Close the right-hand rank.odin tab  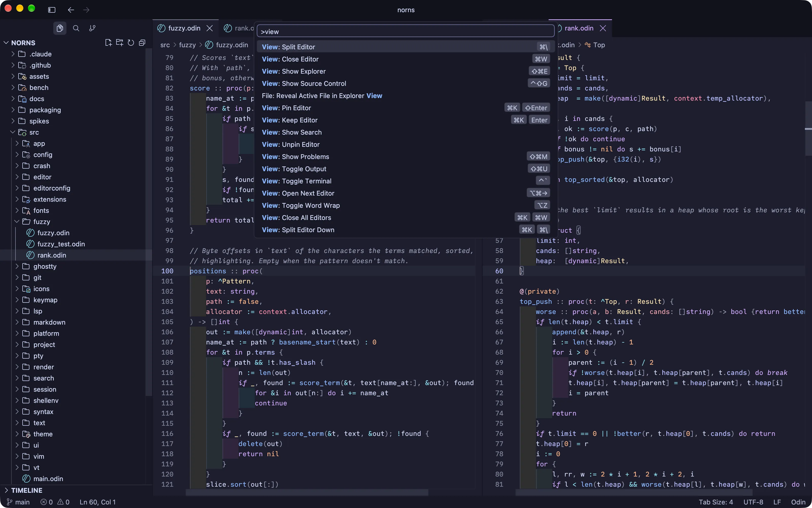click(603, 28)
